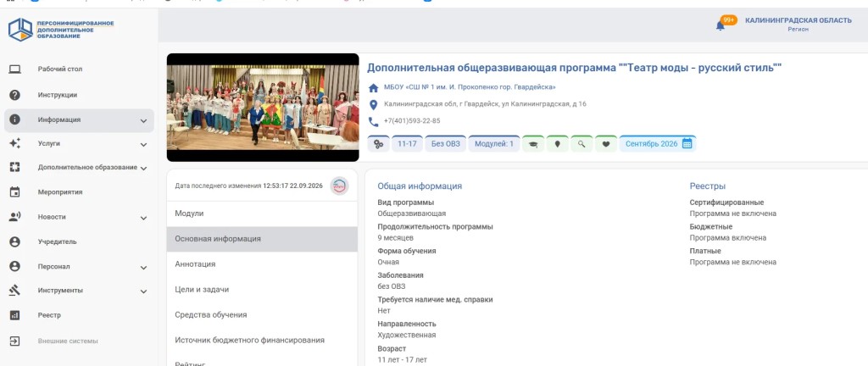This screenshot has height=366, width=868.
Task: Open Источник бюджетного финансирования section
Action: point(262,340)
